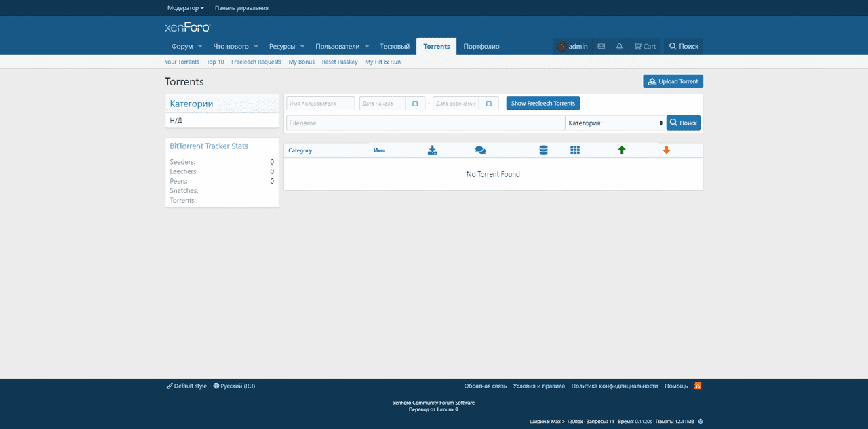Open start date calendar picker
The width and height of the screenshot is (868, 429).
(415, 104)
